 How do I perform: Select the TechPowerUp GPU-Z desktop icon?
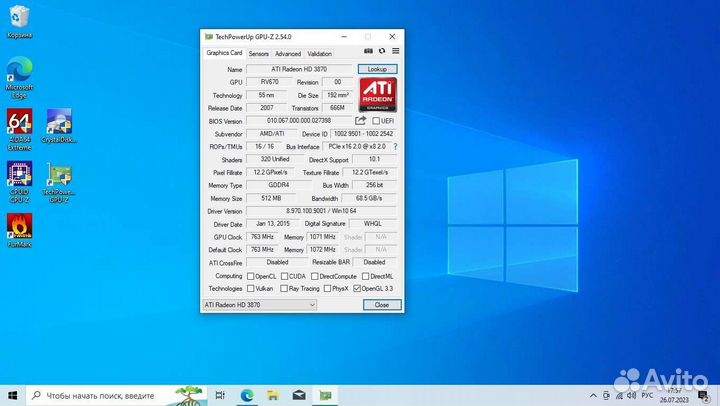click(x=59, y=182)
